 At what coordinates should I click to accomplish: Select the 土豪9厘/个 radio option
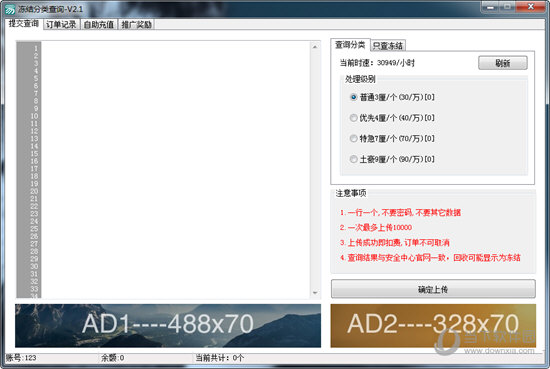point(393,159)
